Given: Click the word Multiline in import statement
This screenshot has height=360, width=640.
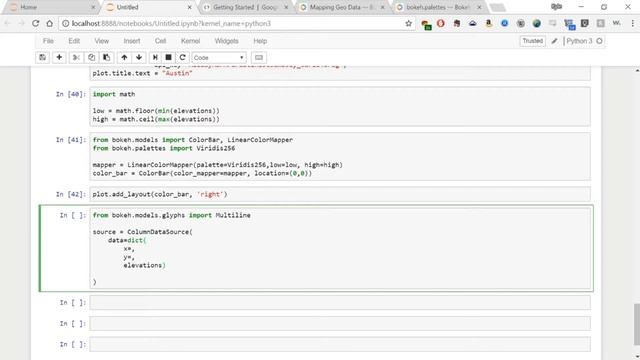Looking at the screenshot, I should [233, 215].
